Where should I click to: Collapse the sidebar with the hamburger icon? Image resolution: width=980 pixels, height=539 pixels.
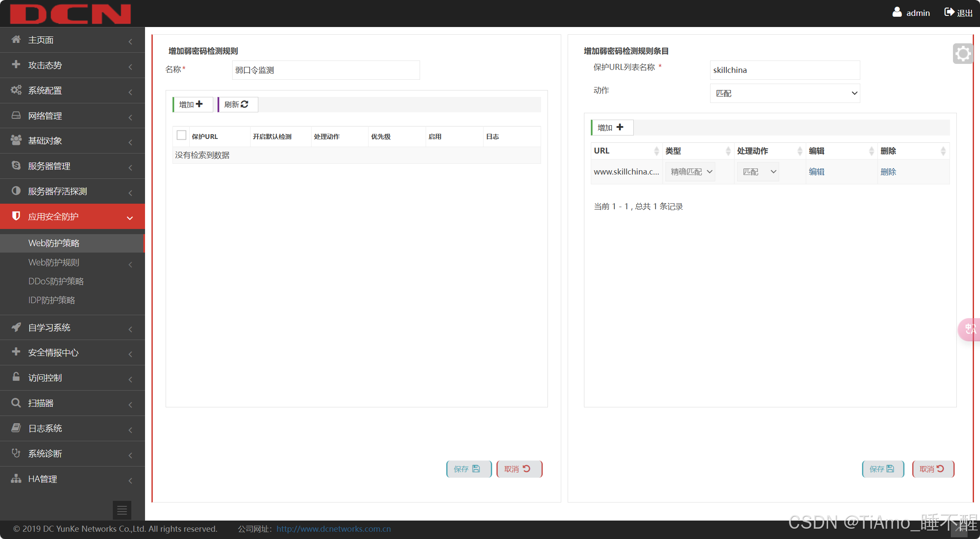coord(122,510)
